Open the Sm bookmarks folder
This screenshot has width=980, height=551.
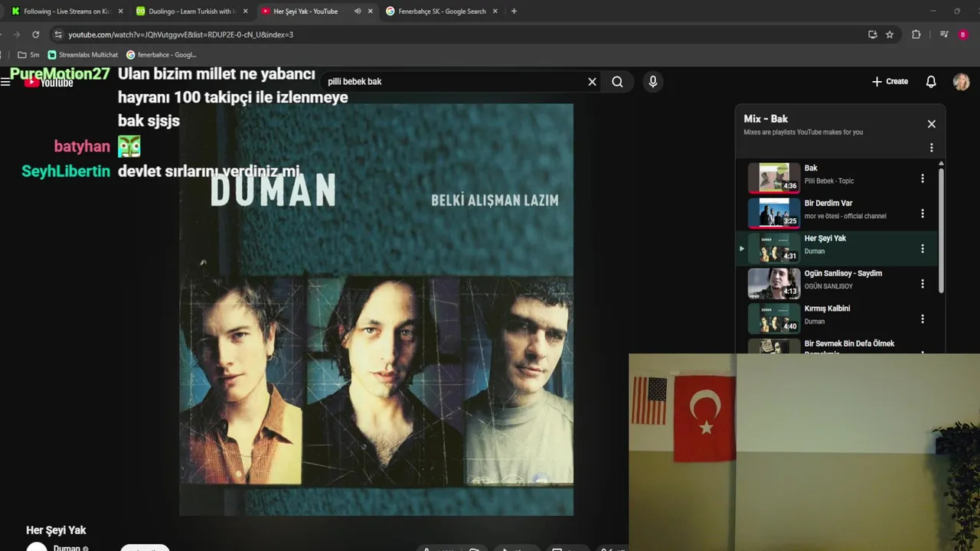click(x=28, y=55)
